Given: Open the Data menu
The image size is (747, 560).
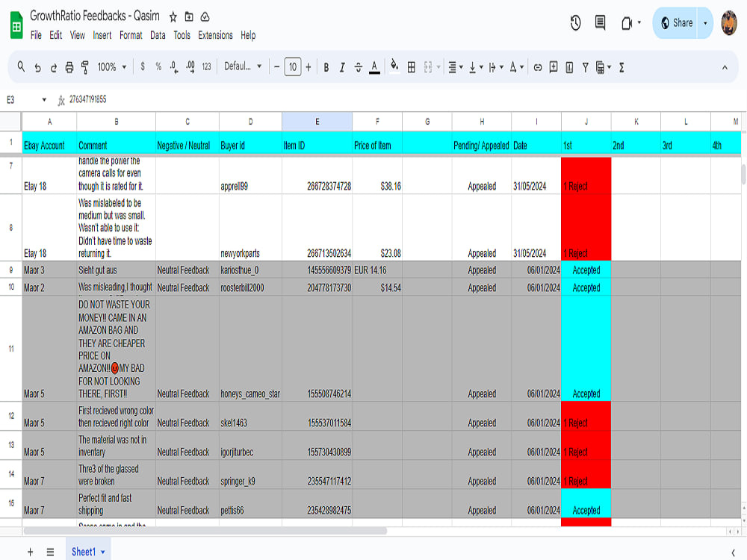Looking at the screenshot, I should [x=158, y=35].
